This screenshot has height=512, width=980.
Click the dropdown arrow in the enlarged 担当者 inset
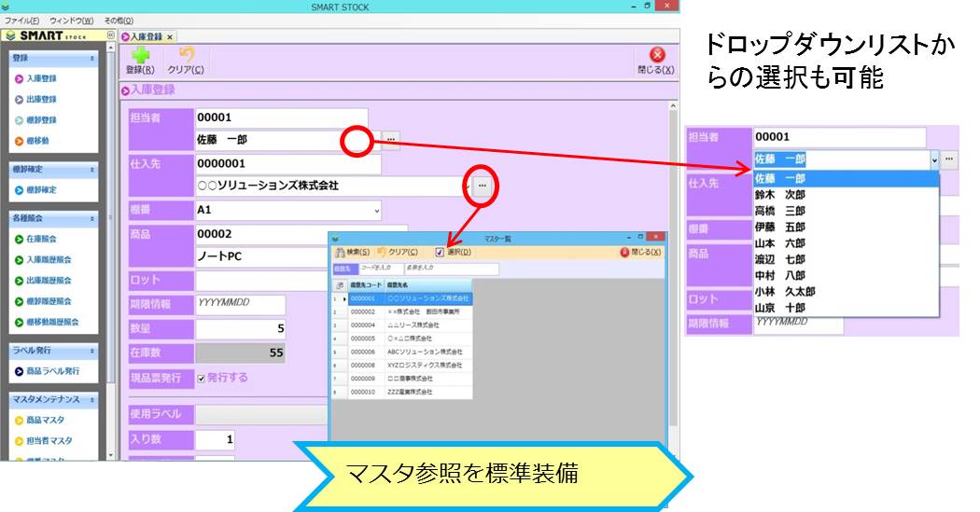(934, 159)
